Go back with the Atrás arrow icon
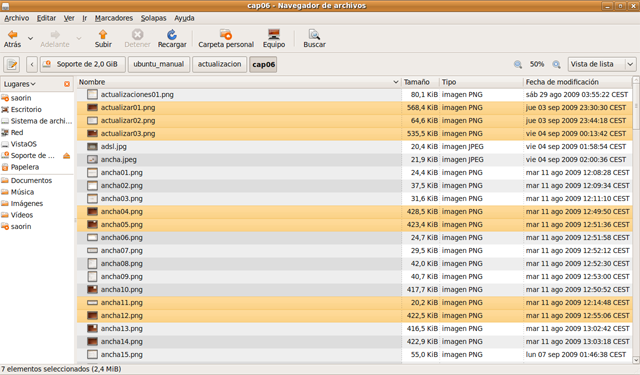 point(13,35)
